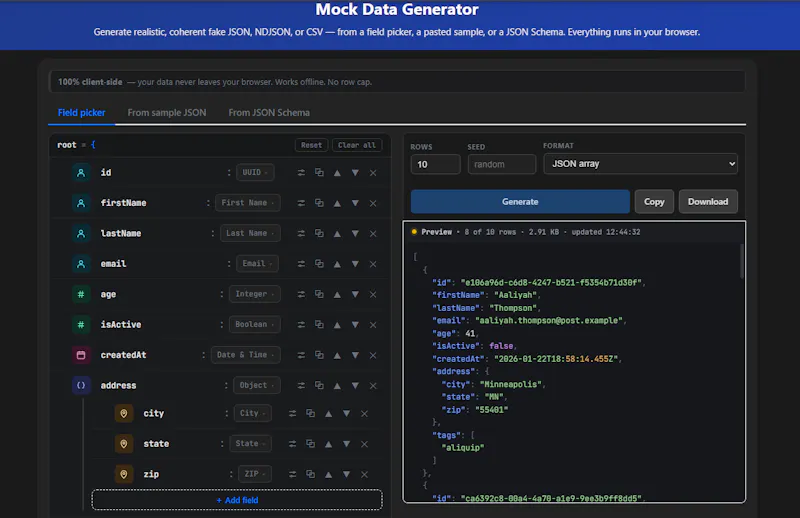Duplicate the id field
Screen dimensions: 800x518
(x=319, y=172)
